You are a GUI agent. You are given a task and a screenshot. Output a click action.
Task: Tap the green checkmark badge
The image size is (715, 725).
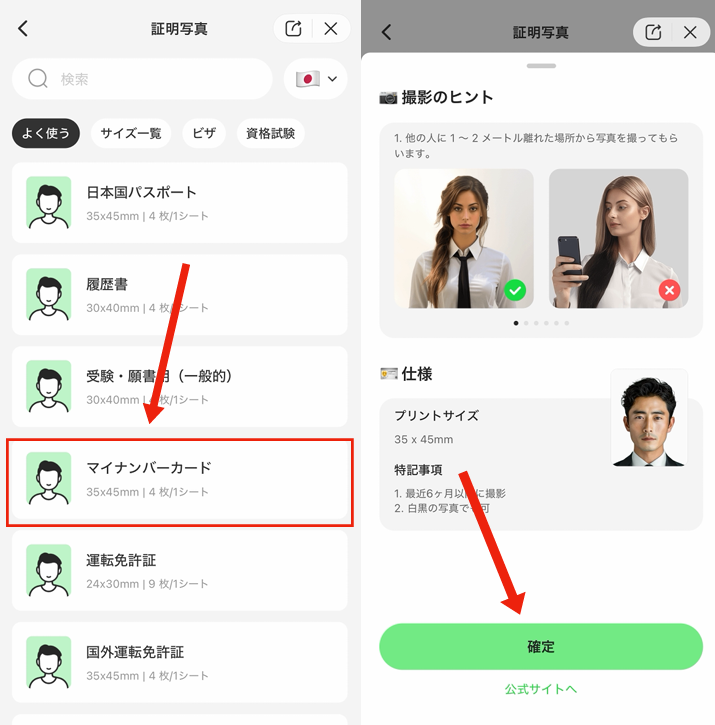pos(515,290)
